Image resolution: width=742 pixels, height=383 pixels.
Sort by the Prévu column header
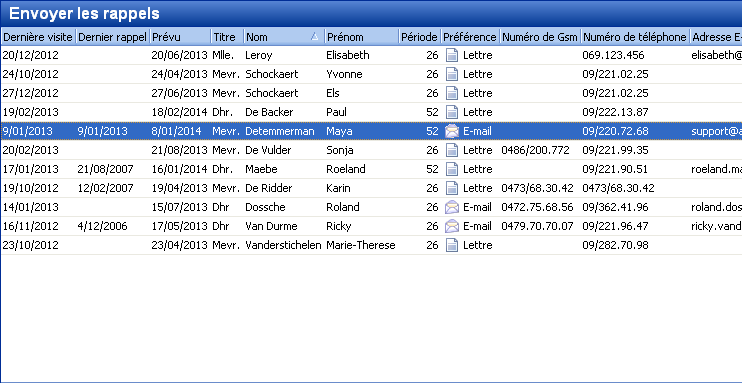(x=180, y=36)
